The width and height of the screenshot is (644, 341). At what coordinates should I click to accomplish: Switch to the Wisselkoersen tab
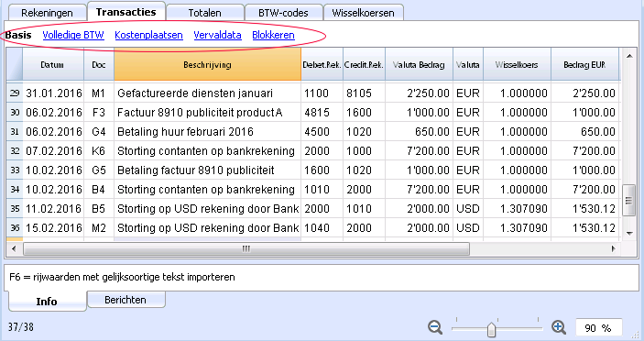363,12
